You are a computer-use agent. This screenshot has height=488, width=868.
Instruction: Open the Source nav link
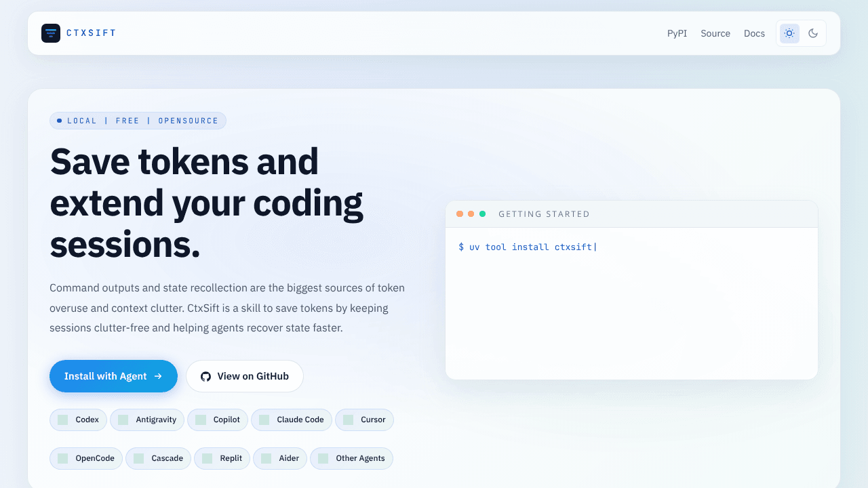coord(715,33)
